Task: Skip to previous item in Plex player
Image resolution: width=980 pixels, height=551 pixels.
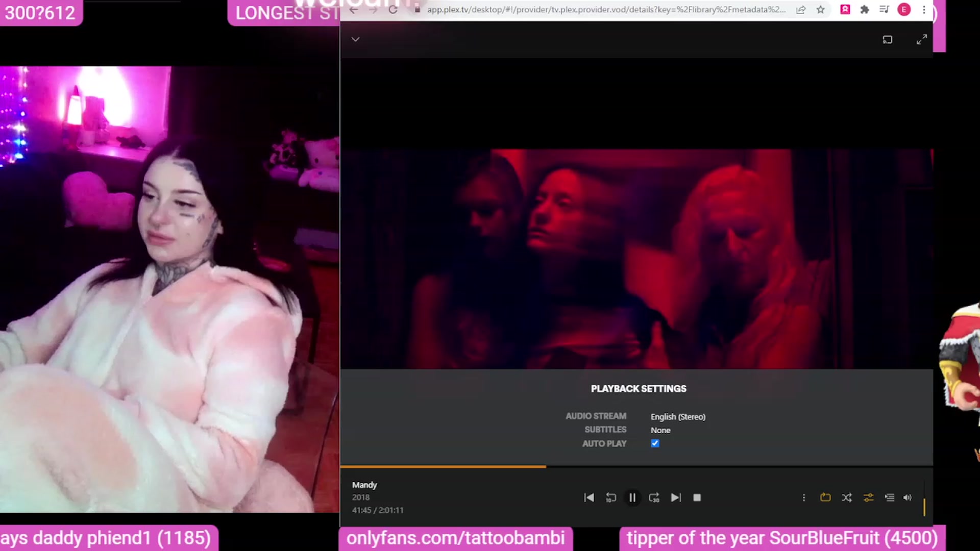Action: tap(589, 497)
